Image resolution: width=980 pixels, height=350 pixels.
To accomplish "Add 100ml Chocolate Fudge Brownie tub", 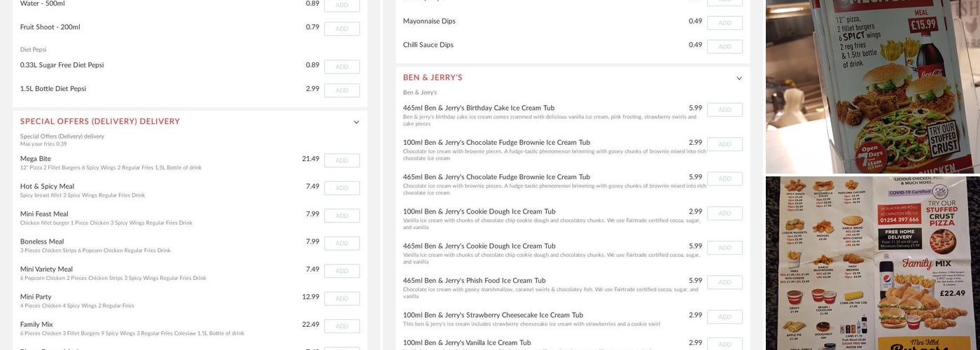I will (724, 144).
